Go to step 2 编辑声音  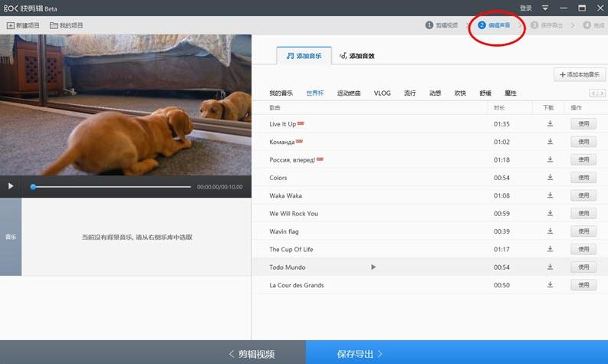(x=494, y=25)
